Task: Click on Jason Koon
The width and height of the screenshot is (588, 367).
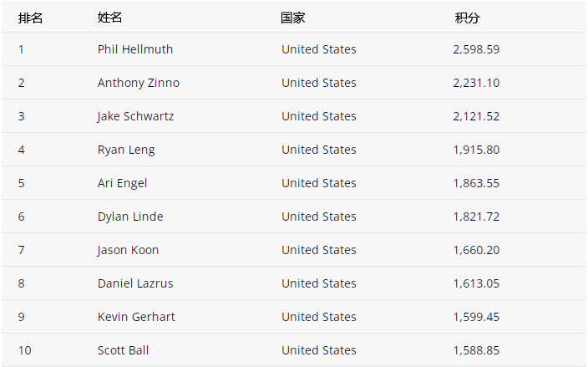Action: [128, 250]
